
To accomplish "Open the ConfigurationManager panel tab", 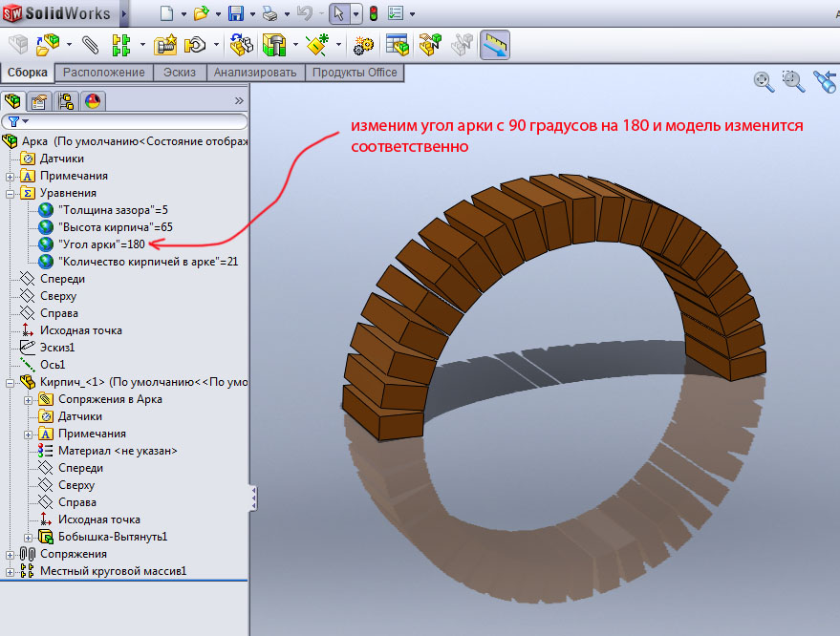I will 66,101.
